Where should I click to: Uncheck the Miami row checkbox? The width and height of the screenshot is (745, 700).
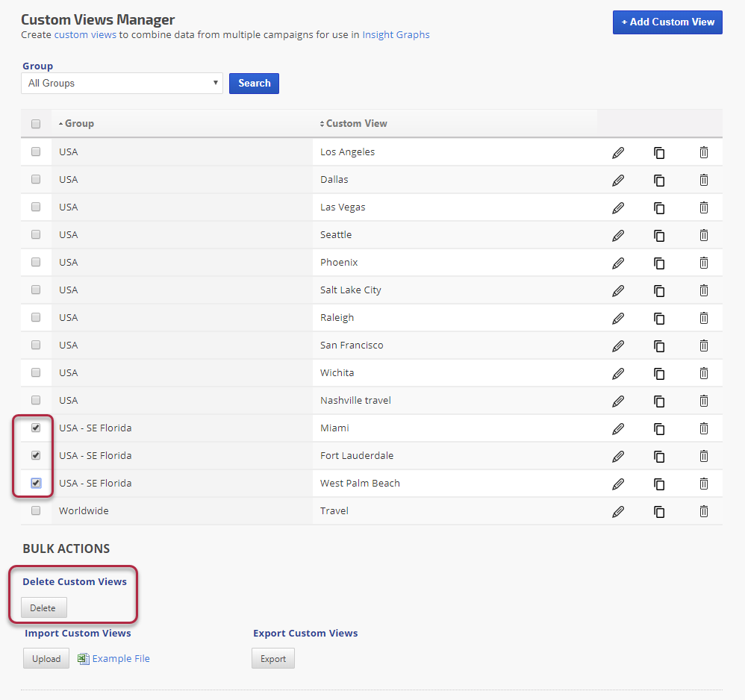tap(36, 428)
